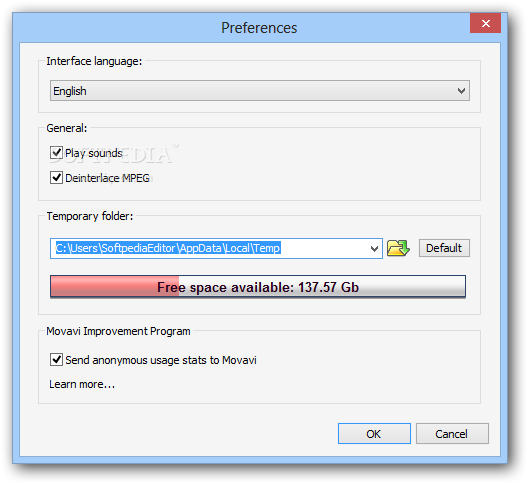The width and height of the screenshot is (528, 484).
Task: Expand the Interface language dropdown arrow
Action: (x=461, y=91)
